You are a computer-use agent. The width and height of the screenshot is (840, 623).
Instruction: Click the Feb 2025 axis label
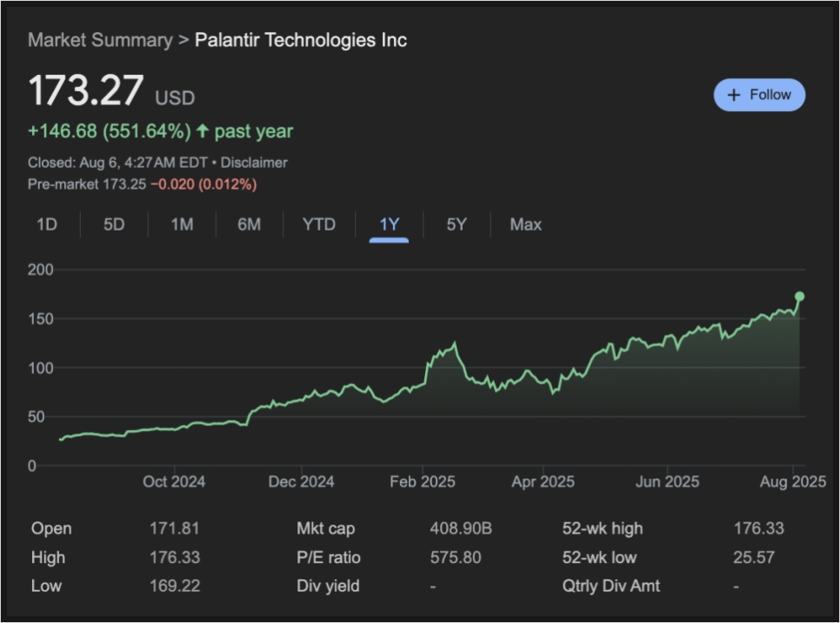pyautogui.click(x=422, y=481)
